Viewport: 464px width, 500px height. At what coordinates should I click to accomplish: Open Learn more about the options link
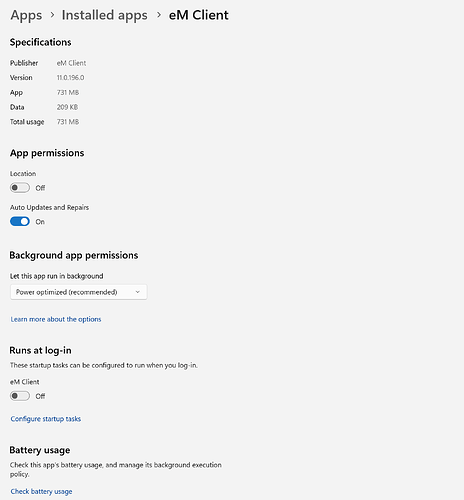tap(56, 319)
